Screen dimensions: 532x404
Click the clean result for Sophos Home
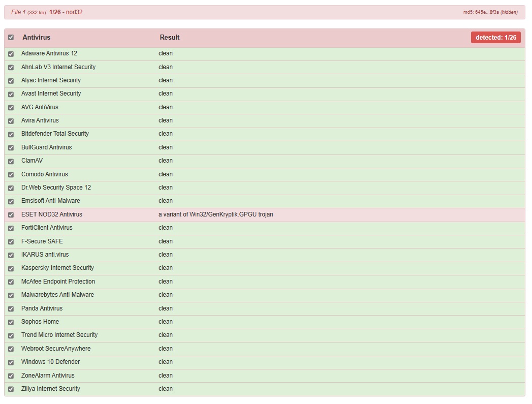[x=166, y=322]
